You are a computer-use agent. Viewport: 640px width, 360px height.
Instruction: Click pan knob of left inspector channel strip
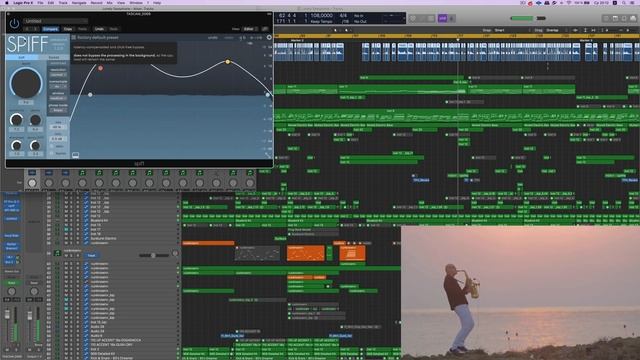11,291
